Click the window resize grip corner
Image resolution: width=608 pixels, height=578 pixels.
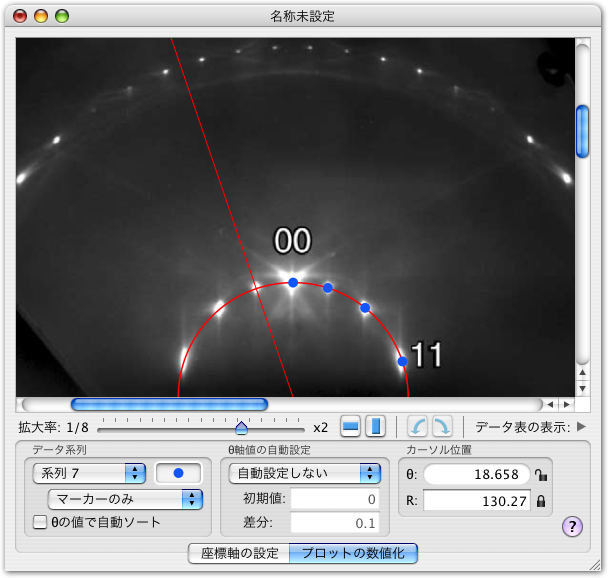pyautogui.click(x=595, y=566)
